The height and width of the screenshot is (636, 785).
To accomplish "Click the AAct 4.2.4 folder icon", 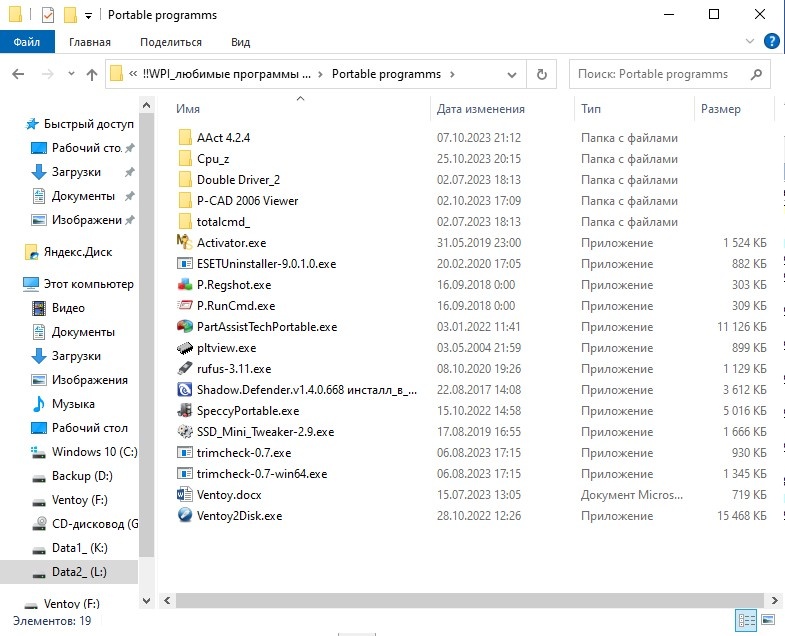I will 185,137.
